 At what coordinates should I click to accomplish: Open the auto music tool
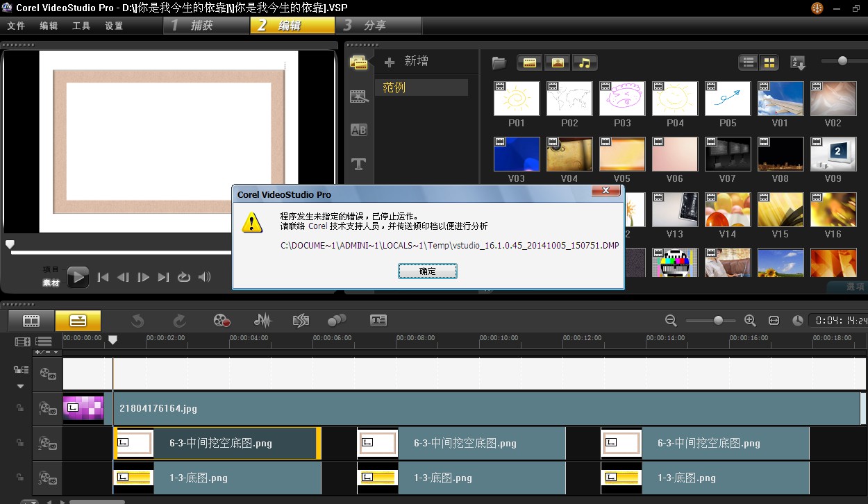coord(301,321)
